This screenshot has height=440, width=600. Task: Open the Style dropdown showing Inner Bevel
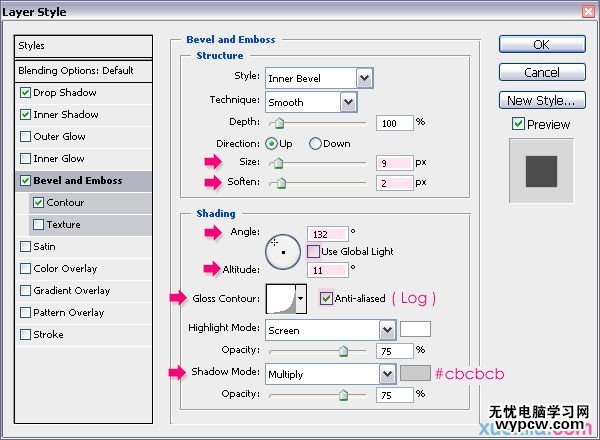[x=319, y=78]
